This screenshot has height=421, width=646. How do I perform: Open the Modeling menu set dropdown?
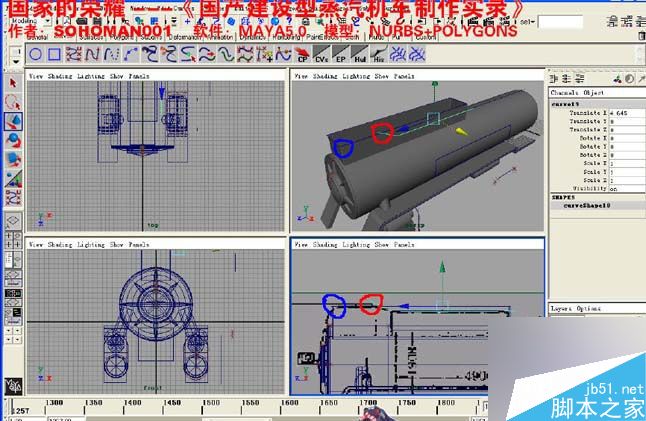(x=29, y=21)
